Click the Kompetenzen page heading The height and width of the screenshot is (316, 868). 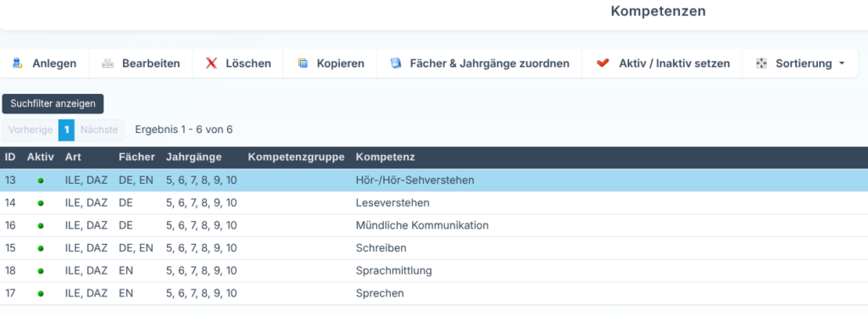(658, 11)
